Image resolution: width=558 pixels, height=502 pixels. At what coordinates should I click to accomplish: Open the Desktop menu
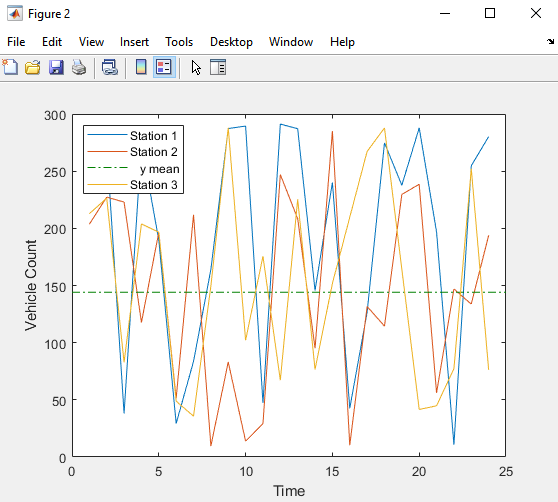coord(231,42)
